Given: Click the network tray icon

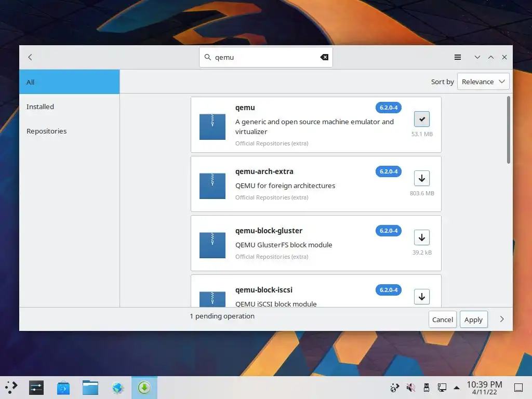Looking at the screenshot, I should (x=442, y=388).
